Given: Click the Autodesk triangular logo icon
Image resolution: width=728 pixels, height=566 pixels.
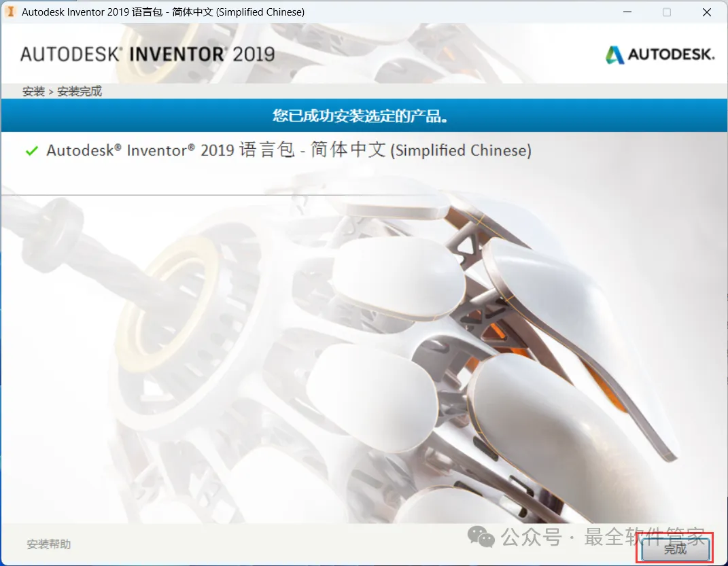Looking at the screenshot, I should point(614,55).
